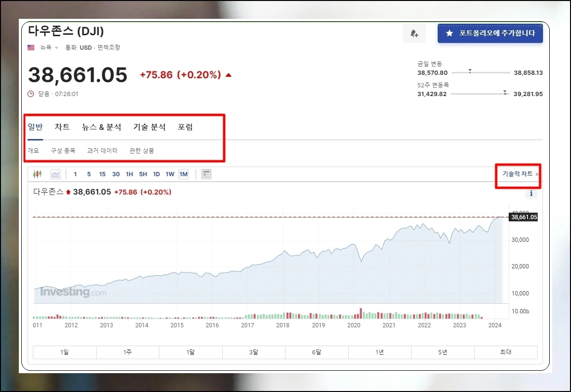The width and height of the screenshot is (571, 392).
Task: Open the 과거 데이터 sub-tab
Action: (x=102, y=151)
